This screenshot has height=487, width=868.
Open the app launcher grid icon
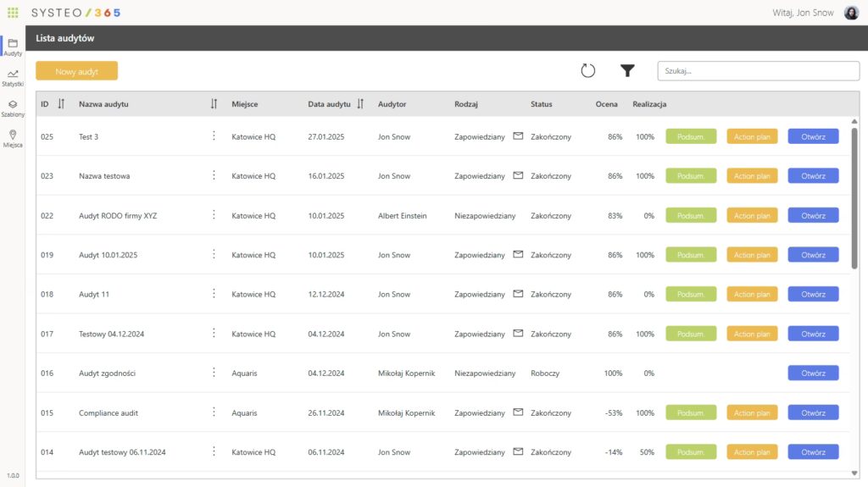coord(13,13)
